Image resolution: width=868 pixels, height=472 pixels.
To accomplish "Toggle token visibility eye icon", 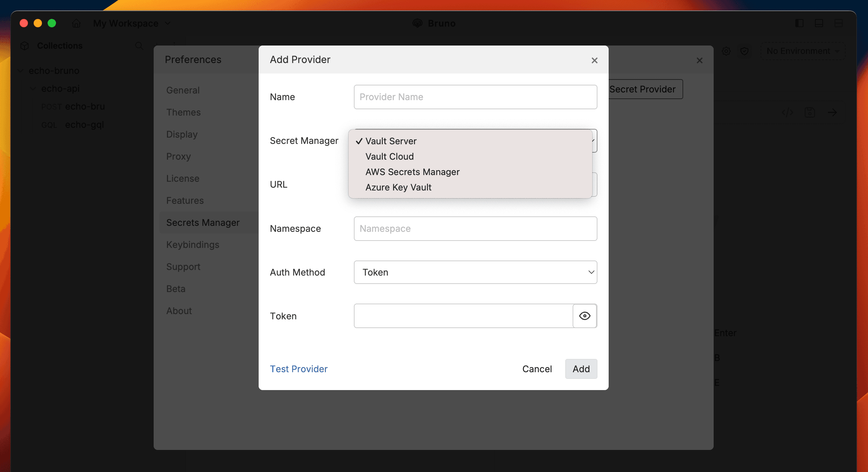I will coord(584,316).
